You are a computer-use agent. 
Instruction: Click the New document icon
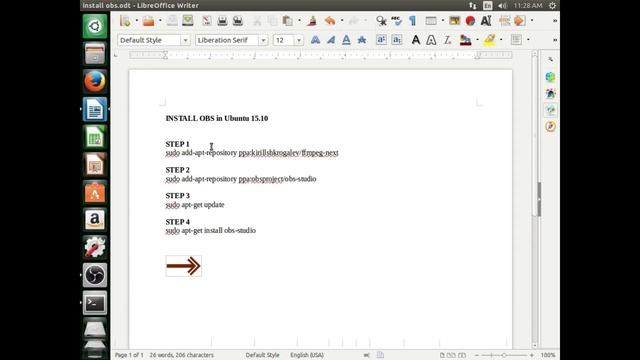point(125,20)
